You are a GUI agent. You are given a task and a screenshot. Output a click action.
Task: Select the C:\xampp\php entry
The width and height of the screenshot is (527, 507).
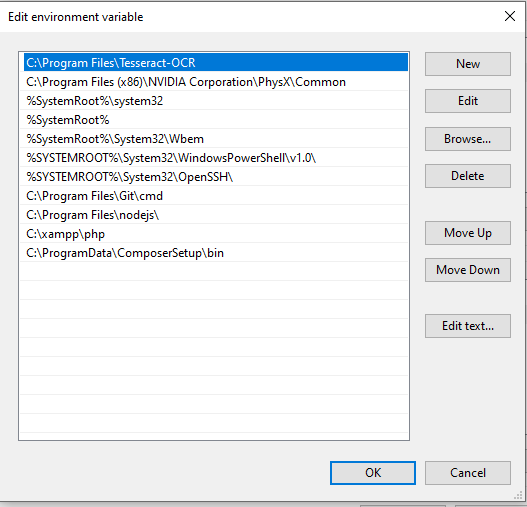tap(215, 234)
